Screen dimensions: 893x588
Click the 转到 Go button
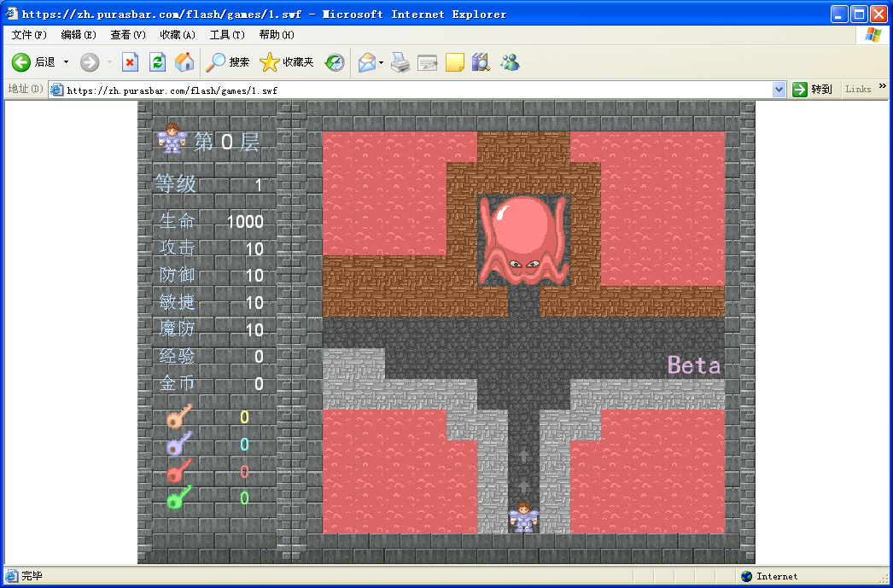point(813,90)
